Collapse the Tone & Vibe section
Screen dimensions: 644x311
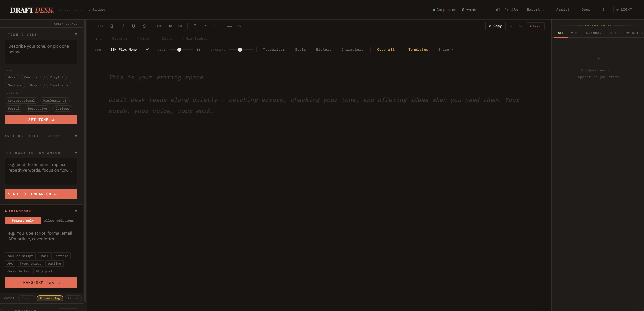click(x=76, y=34)
